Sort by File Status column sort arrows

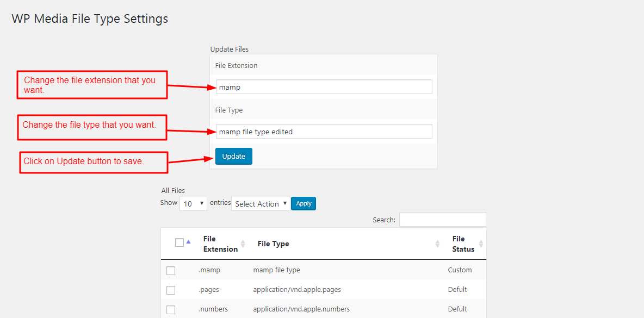click(x=481, y=244)
